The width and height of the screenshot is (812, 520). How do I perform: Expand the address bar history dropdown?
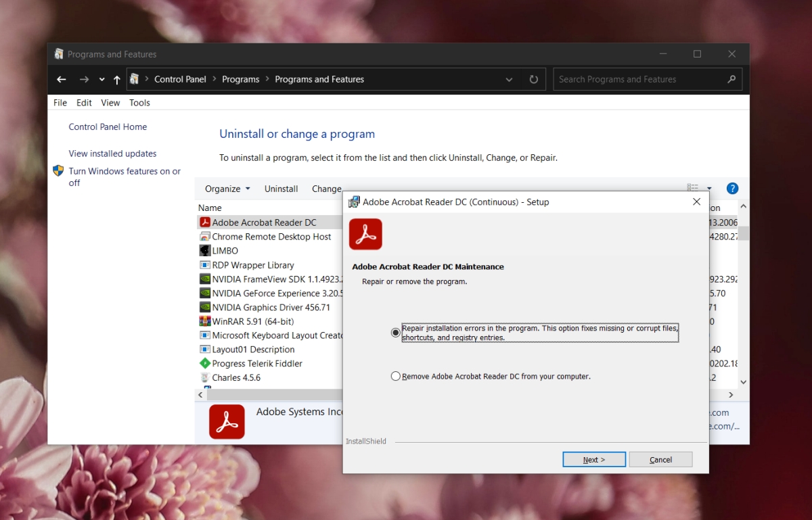pyautogui.click(x=509, y=79)
